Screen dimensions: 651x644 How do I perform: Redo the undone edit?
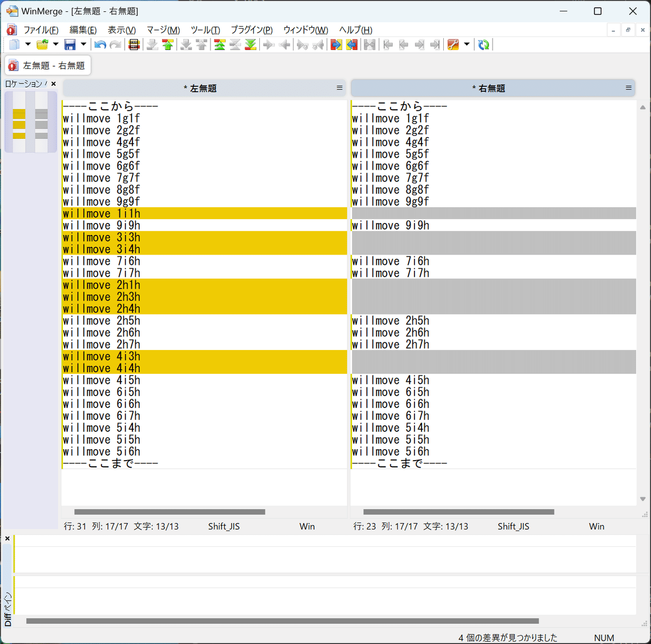click(x=116, y=44)
